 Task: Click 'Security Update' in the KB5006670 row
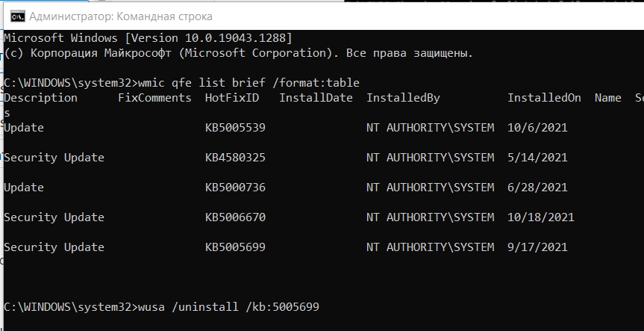point(54,217)
